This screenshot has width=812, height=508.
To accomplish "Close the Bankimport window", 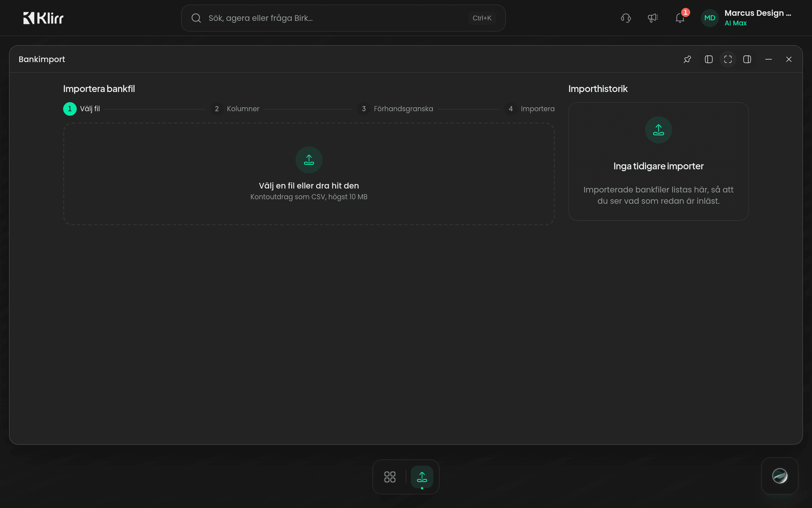I will click(789, 60).
